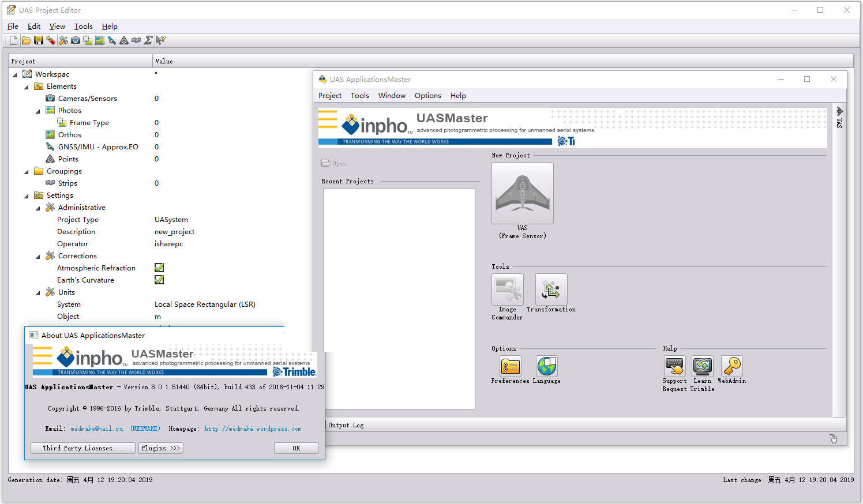Image resolution: width=863 pixels, height=504 pixels.
Task: Click OK in the About dialog
Action: [297, 448]
